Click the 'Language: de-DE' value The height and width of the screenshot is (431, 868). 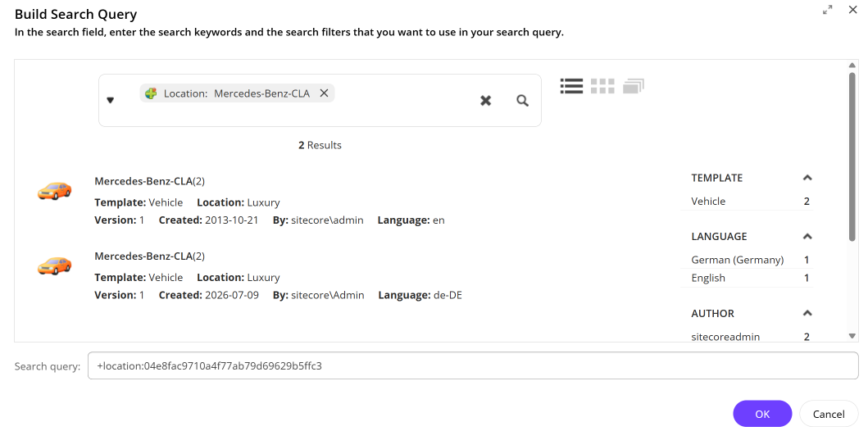(x=448, y=295)
